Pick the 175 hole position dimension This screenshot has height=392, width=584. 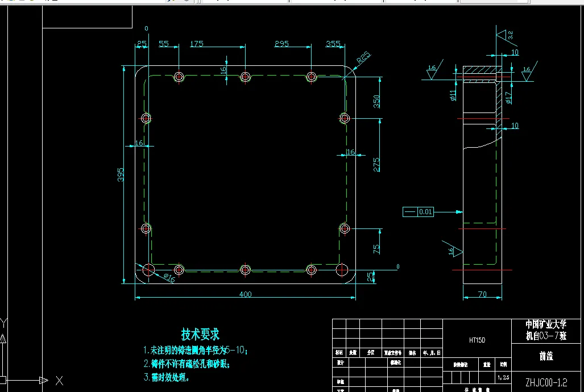pos(197,44)
